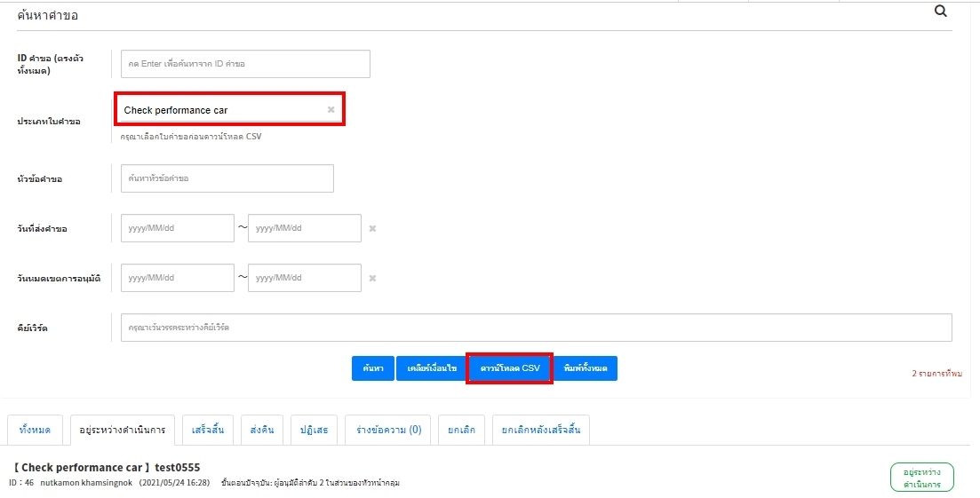Viewport: 980px width, 498px height.
Task: Go to the ร่างข้อความ (0) drafts tab
Action: (388, 430)
